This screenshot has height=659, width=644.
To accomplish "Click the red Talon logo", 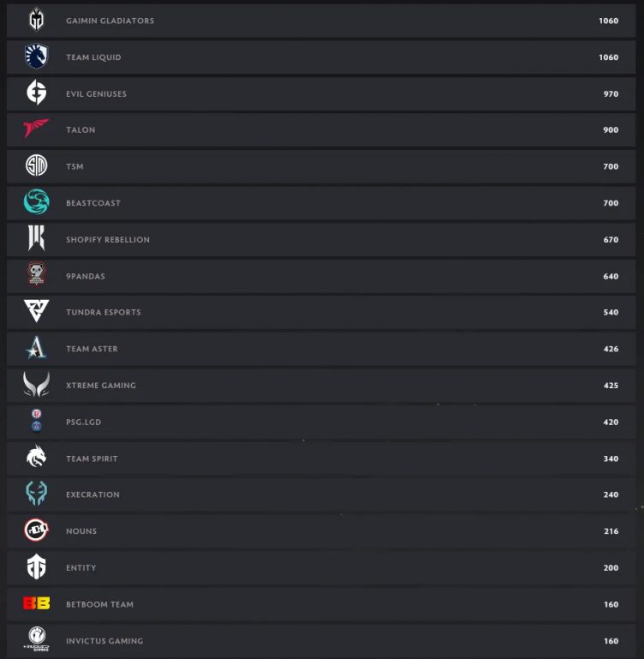I will click(36, 129).
